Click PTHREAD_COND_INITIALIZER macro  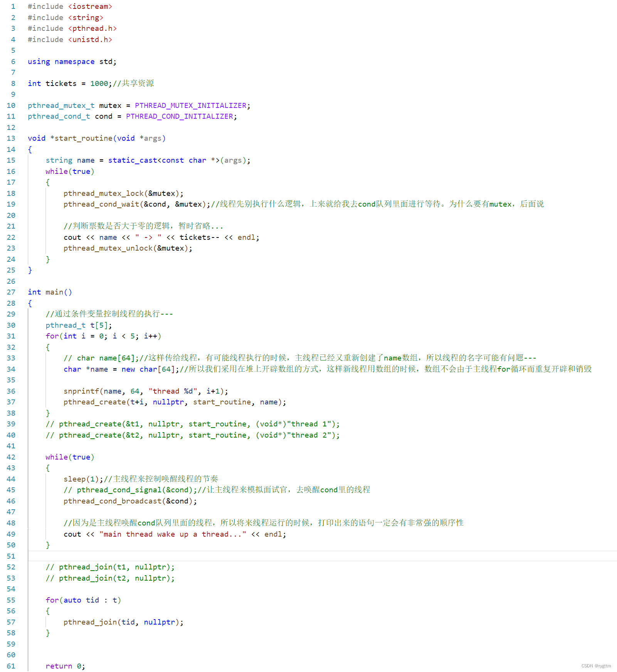(179, 116)
